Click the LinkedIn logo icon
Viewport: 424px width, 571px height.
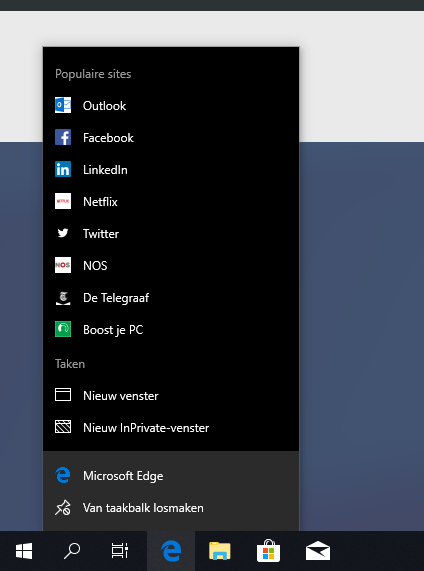63,169
